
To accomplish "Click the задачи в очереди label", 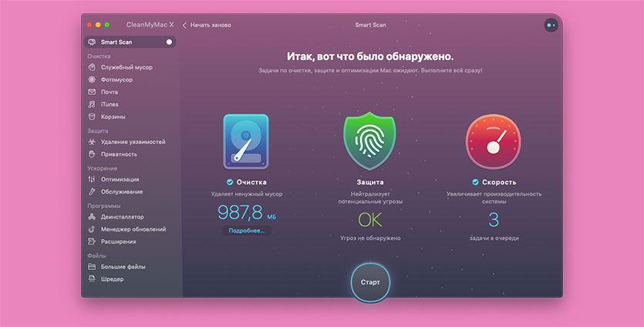I will click(x=494, y=238).
